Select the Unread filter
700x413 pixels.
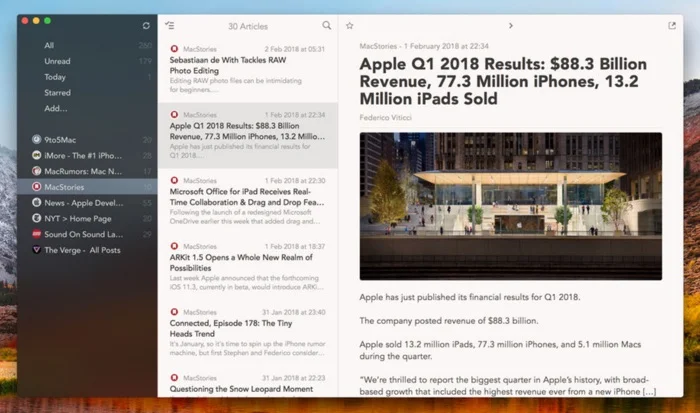[87, 61]
